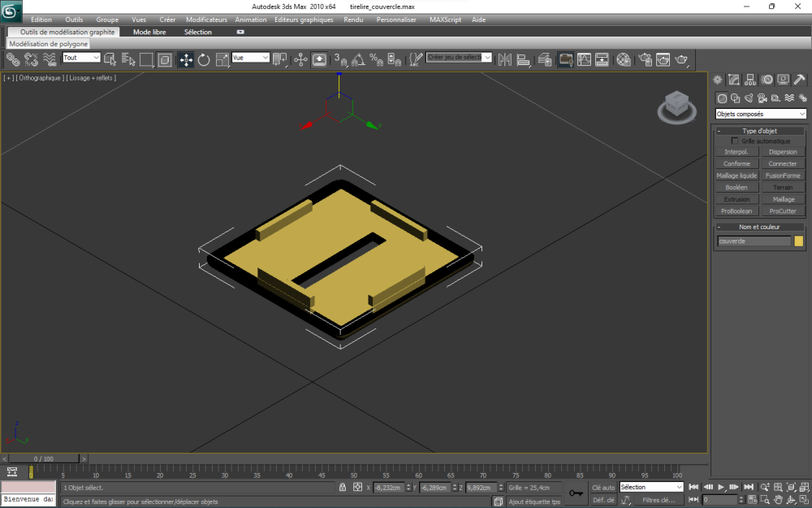This screenshot has width=812, height=508.
Task: Expand the Tout selection filter dropdown
Action: (x=81, y=58)
